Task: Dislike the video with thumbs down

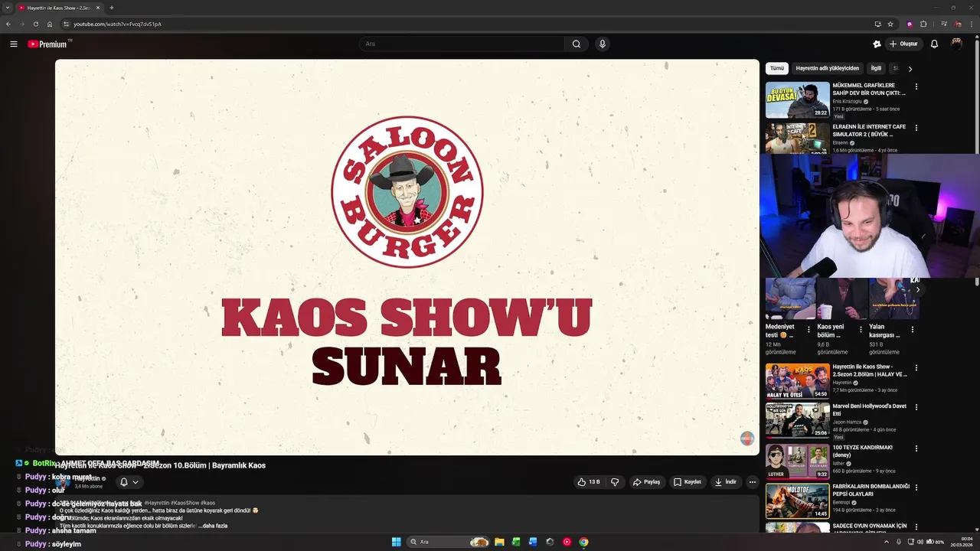Action: click(615, 482)
